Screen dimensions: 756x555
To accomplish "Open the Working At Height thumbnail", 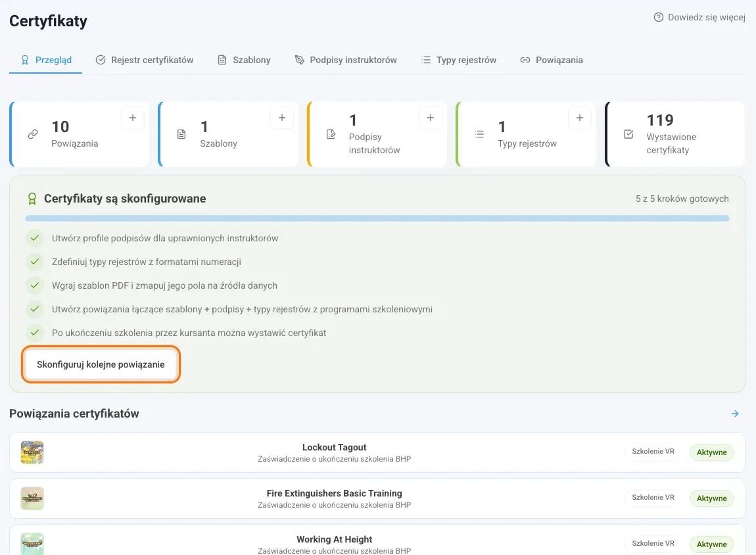I will [x=32, y=544].
